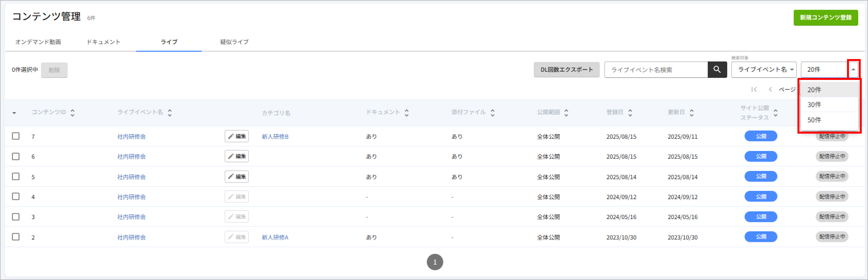Collapse the 20件 page size dropdown
This screenshot has height=280, width=868.
coord(853,69)
